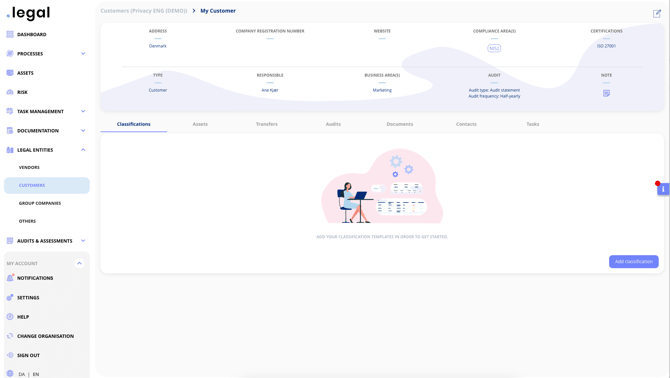
Task: Switch language to DA
Action: (21, 375)
